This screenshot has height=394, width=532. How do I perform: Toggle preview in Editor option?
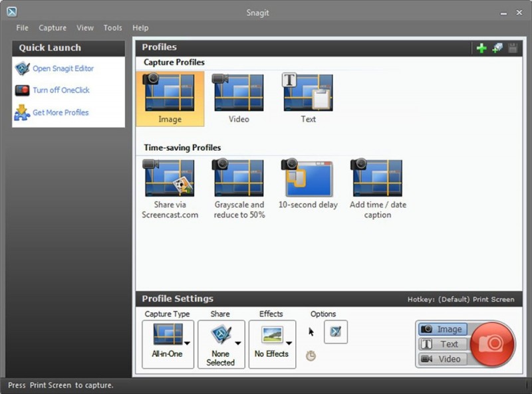(x=336, y=332)
